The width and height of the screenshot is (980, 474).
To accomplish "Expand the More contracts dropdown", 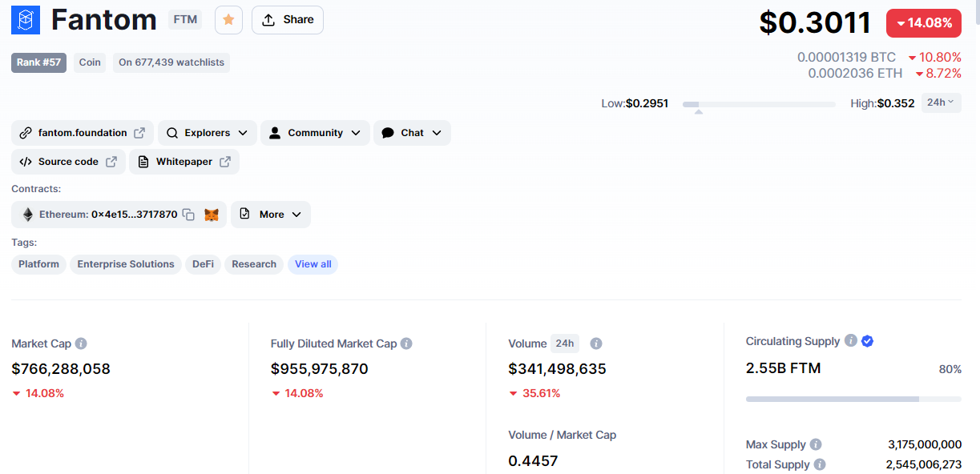I will [271, 215].
